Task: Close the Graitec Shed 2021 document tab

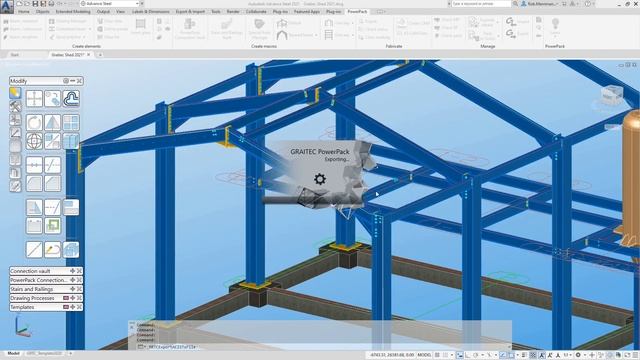Action: (89, 54)
